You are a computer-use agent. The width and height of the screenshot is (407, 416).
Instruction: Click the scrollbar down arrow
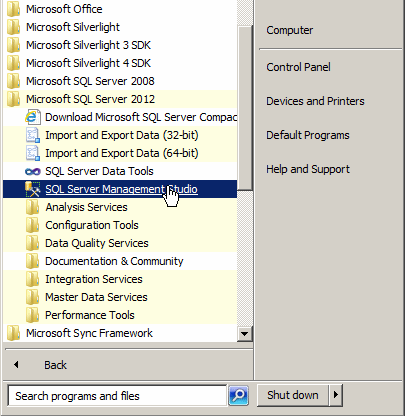point(245,334)
